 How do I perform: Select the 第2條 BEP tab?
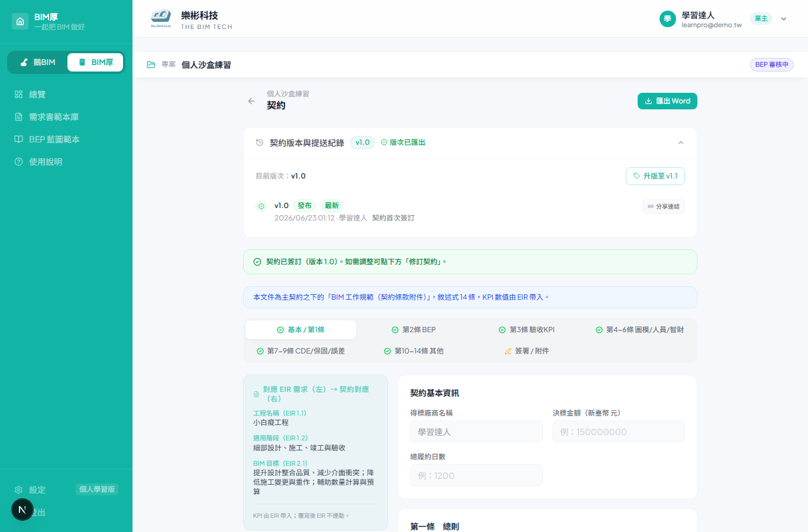413,330
